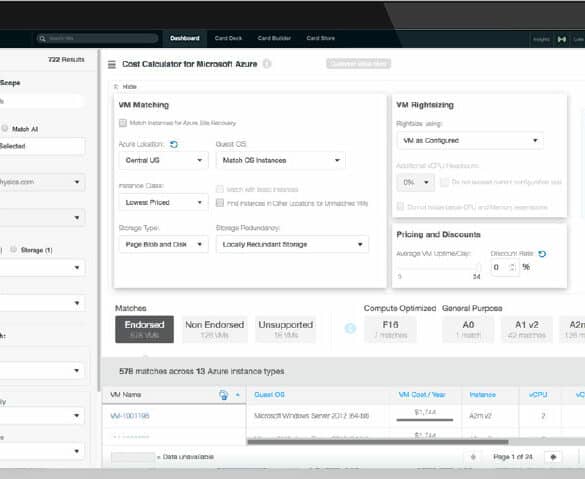Sort by VM Name using the arrow
This screenshot has width=585, height=479.
pyautogui.click(x=238, y=395)
